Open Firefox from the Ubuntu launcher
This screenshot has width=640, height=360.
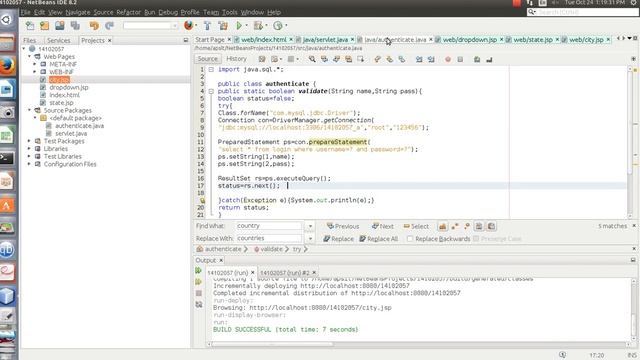7,66
